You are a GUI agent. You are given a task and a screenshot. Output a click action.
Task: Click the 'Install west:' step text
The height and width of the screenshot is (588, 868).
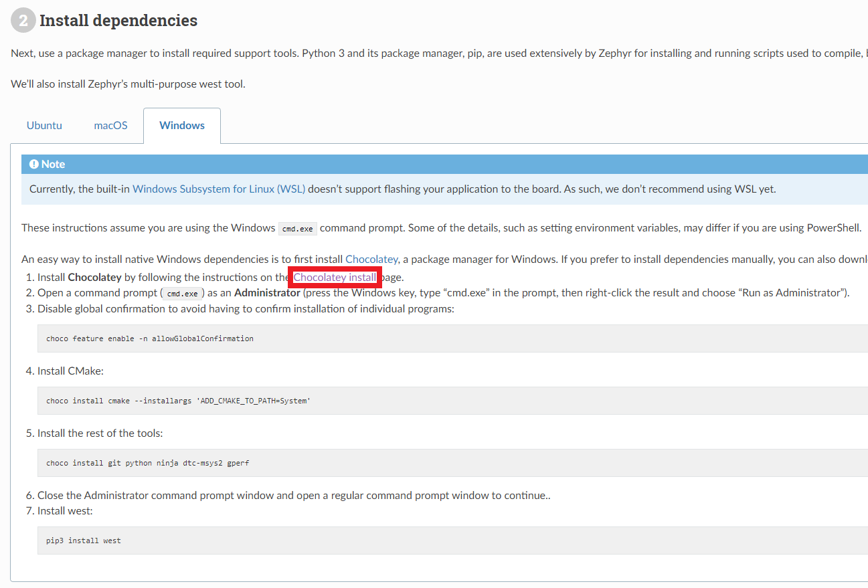point(65,511)
